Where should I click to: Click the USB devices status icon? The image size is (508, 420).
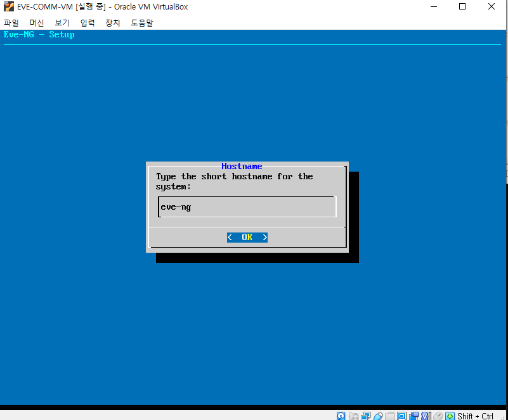coord(378,416)
